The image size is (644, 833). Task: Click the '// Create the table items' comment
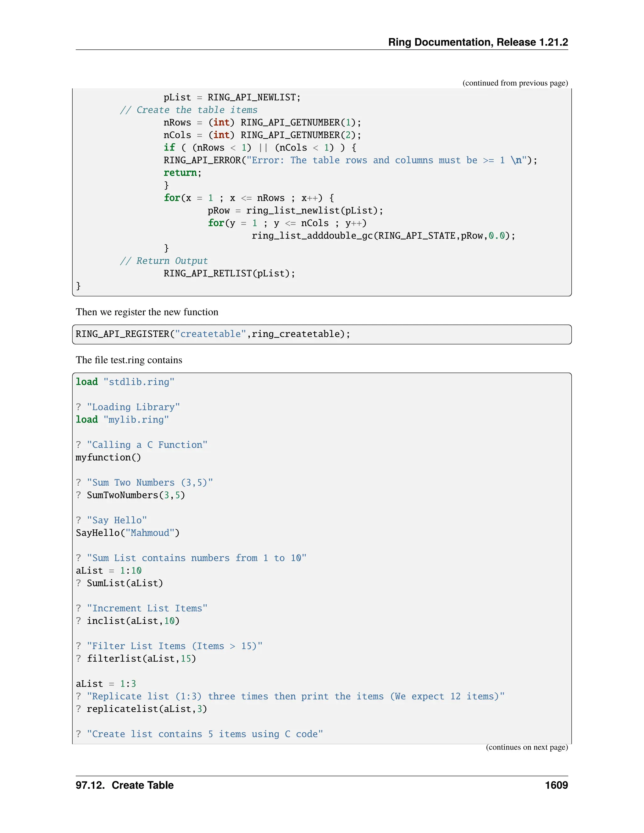click(189, 110)
